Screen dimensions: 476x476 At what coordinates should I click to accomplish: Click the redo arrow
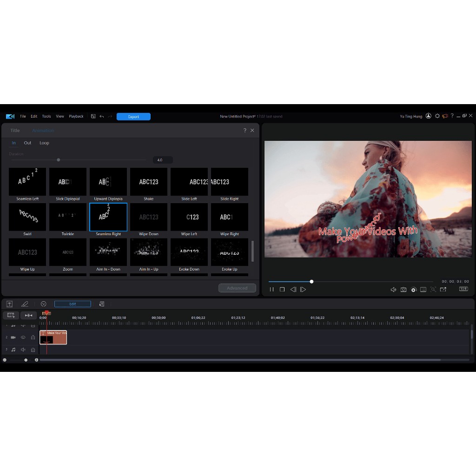click(x=110, y=116)
